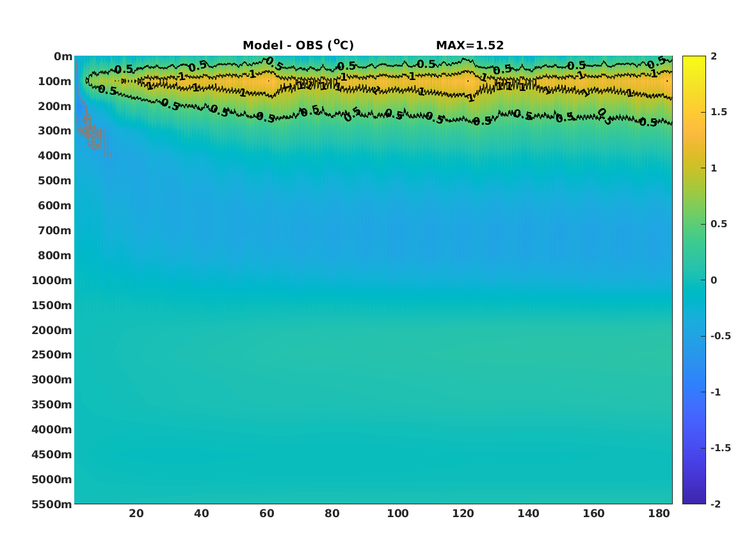Screen dimensions: 747x560
Task: Click the x-axis tick label "140"
Action: point(528,513)
